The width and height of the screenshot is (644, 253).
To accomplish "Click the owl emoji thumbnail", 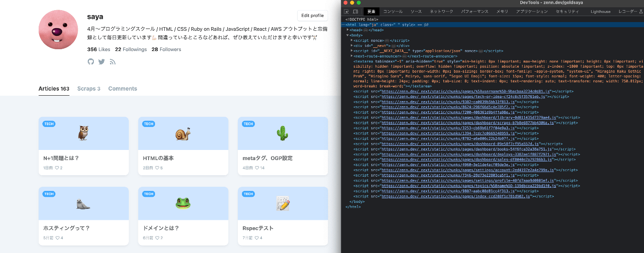I will pos(83,133).
